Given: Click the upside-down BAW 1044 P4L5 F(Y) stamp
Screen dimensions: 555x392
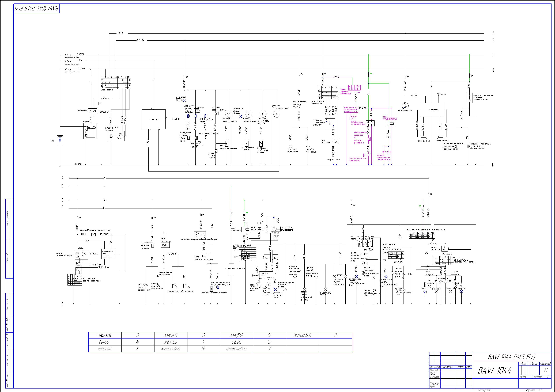Looking at the screenshot, I should pos(36,9).
